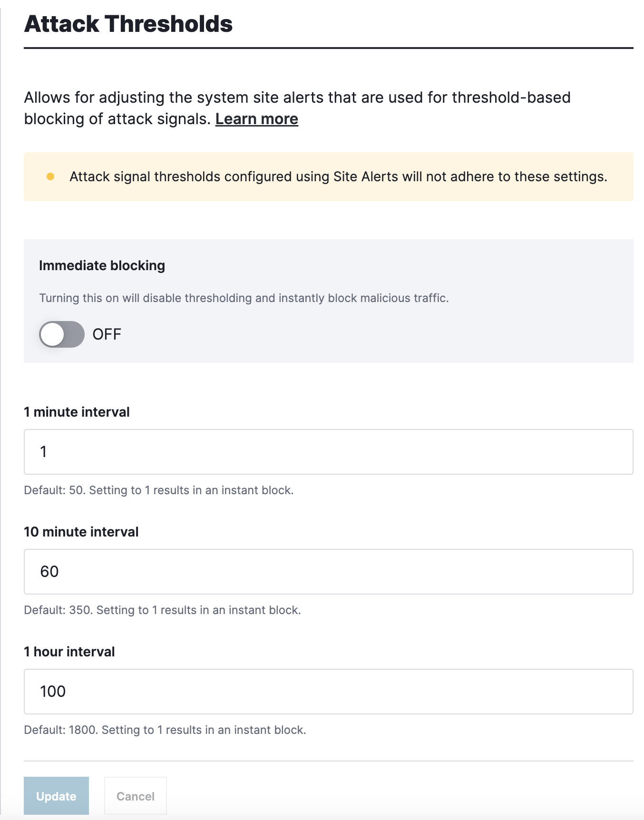
Task: Click the Default: 350 helper text
Action: [162, 610]
